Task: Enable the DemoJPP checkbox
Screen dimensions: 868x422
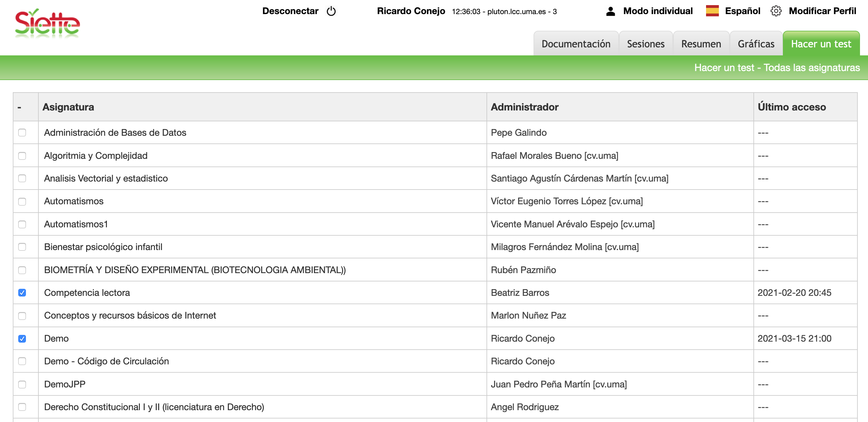Action: point(22,384)
